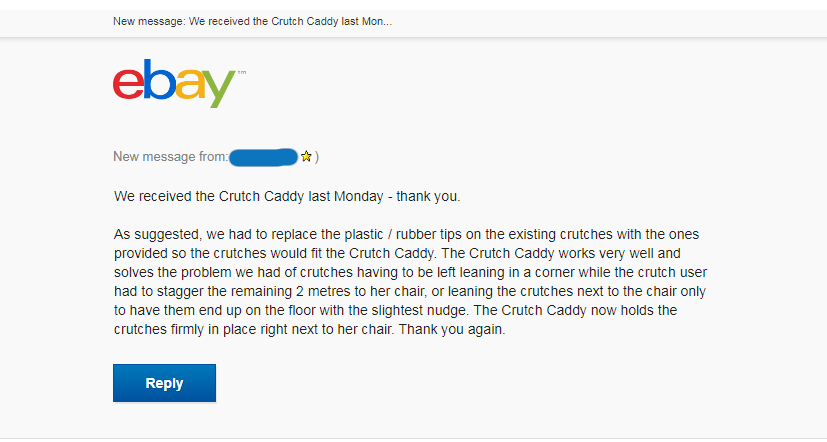Click the yellow letter a in the eBay logo
The image size is (827, 442).
point(190,84)
